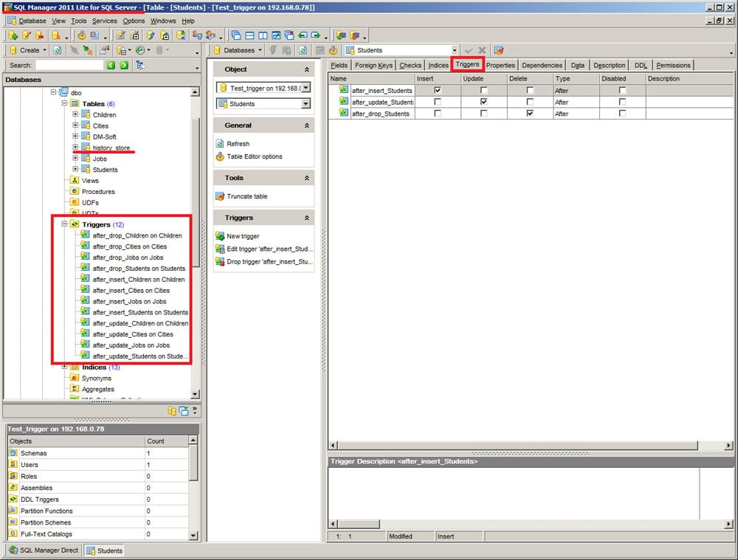The image size is (738, 560).
Task: Click the SQL Manager Direct taskbar button
Action: click(44, 550)
